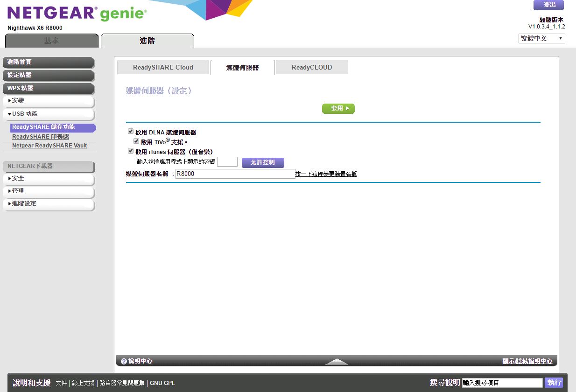Uncheck the TiVo support checkbox
Image resolution: width=576 pixels, height=392 pixels.
click(136, 141)
